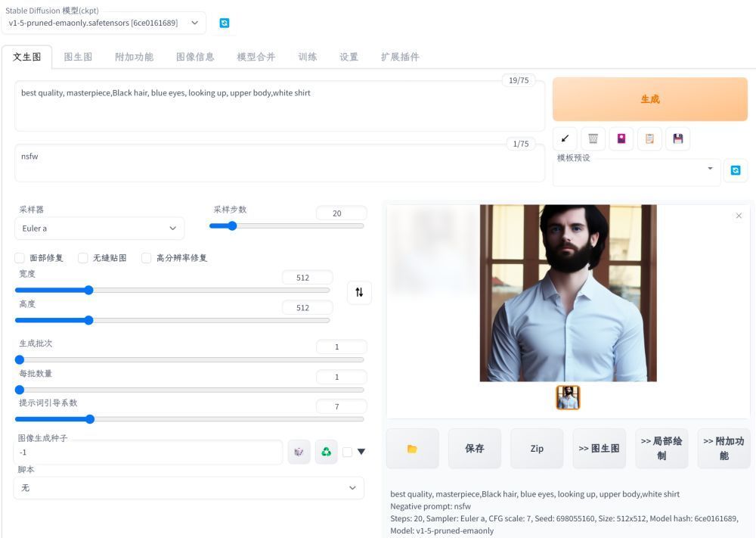The height and width of the screenshot is (538, 756).
Task: Send image to >> 局部绘制
Action: tap(661, 449)
